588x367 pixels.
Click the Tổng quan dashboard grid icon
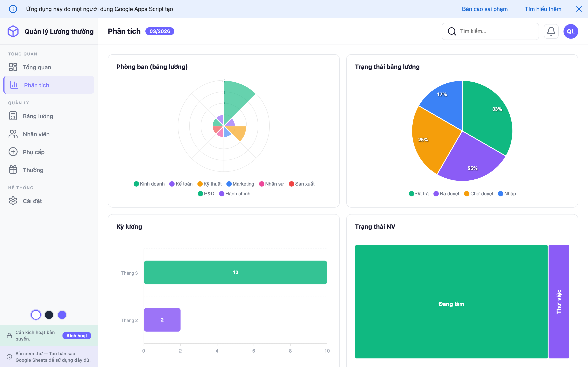(x=13, y=67)
